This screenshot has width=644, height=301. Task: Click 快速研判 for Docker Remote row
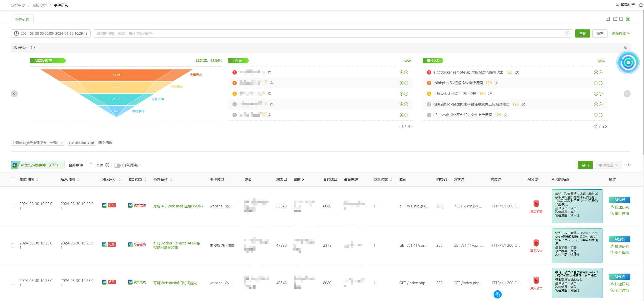pos(620,246)
